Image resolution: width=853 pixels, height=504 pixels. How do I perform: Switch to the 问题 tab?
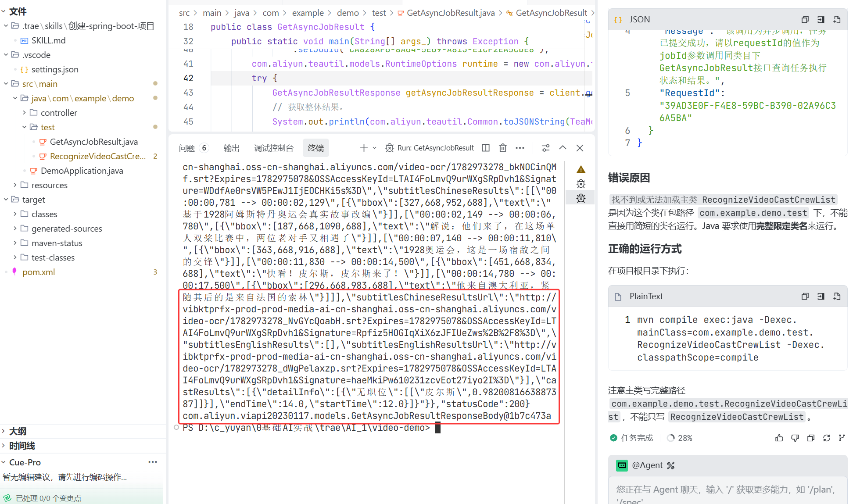point(187,148)
